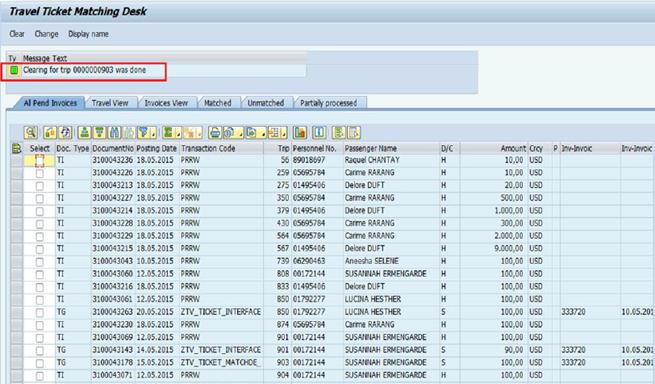This screenshot has height=384, width=655.
Task: Print the list using the printer icon
Action: 215,132
